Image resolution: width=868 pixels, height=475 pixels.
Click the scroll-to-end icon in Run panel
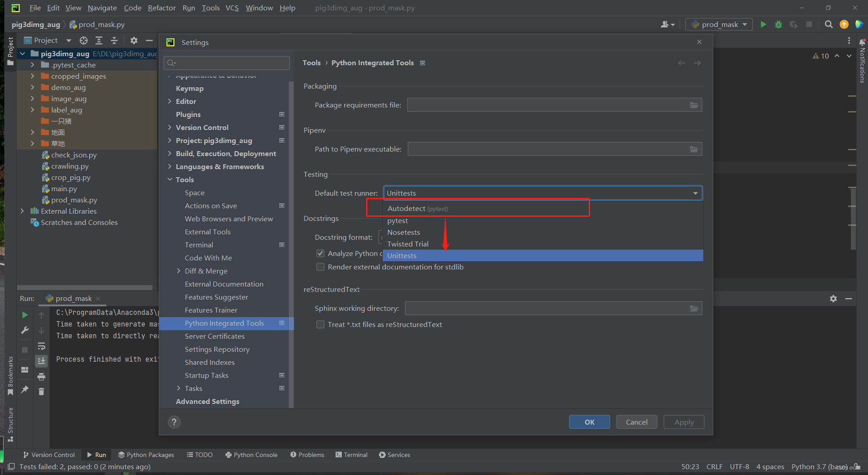41,361
